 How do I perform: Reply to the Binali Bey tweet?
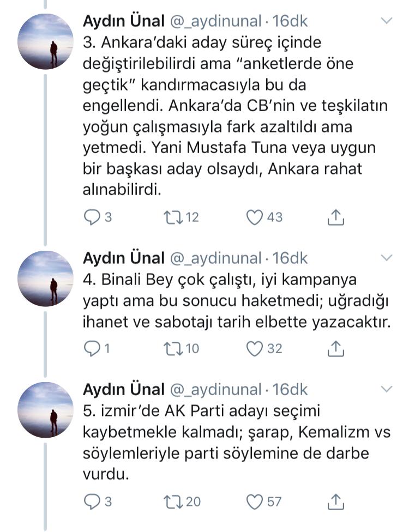click(92, 348)
